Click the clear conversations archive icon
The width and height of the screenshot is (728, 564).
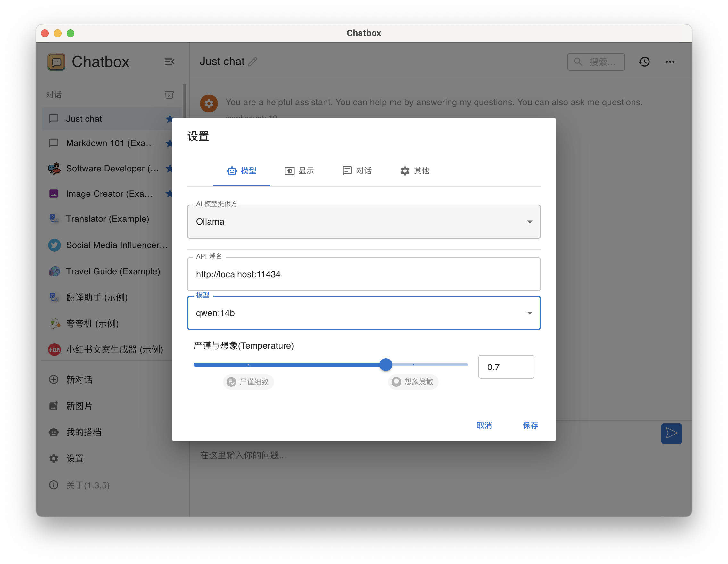click(169, 95)
